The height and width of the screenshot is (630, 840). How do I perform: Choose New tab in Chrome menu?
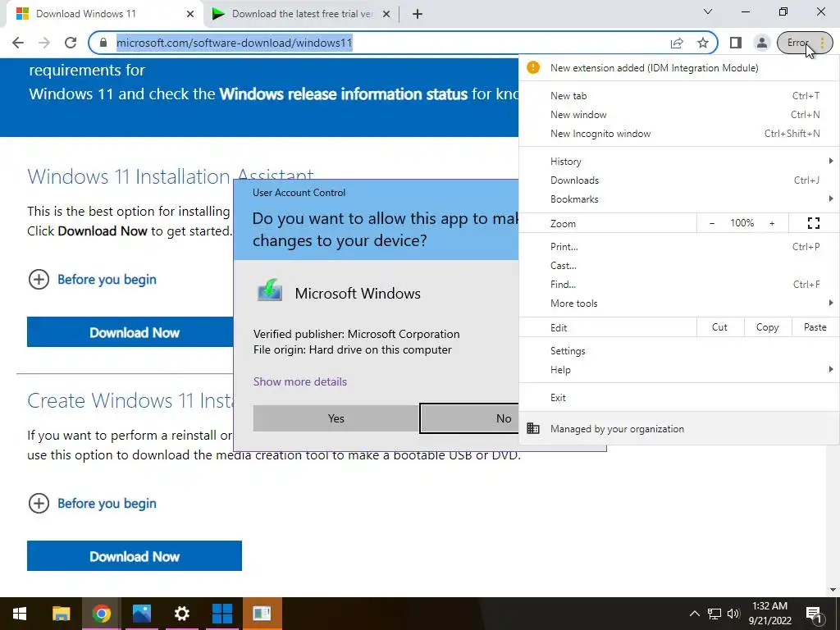(678, 96)
